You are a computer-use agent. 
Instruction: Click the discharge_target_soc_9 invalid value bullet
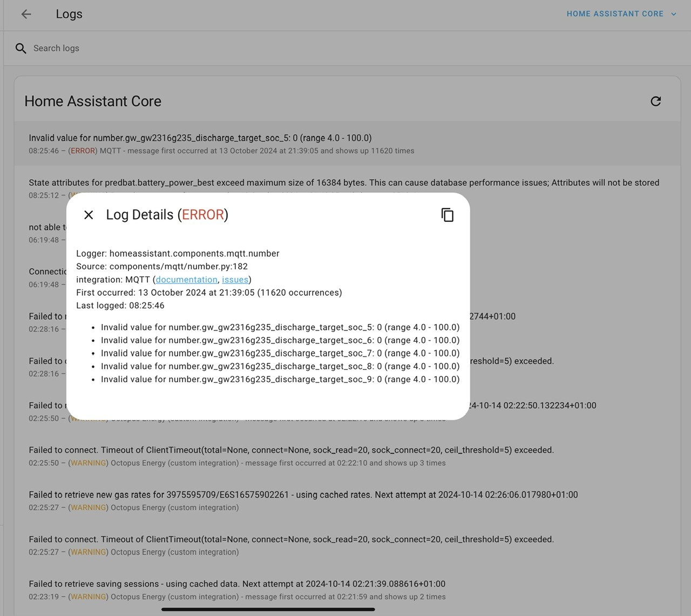pyautogui.click(x=280, y=379)
